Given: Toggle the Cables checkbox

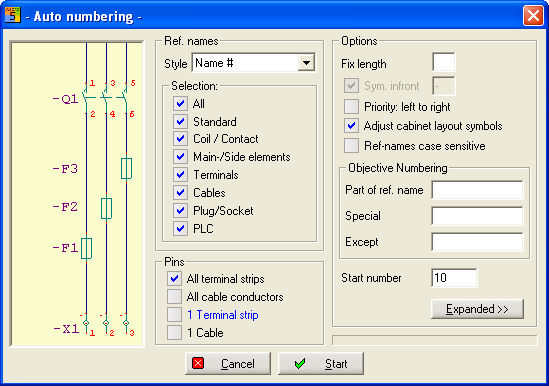Looking at the screenshot, I should pyautogui.click(x=180, y=192).
